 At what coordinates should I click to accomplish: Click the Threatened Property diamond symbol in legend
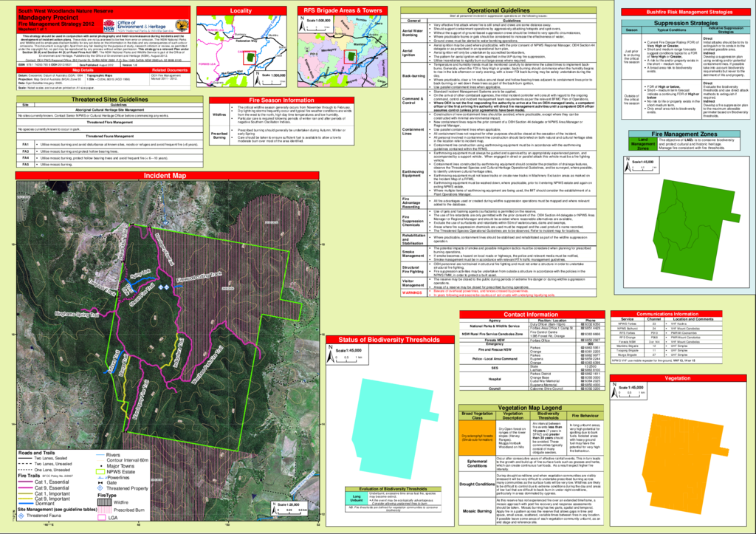click(100, 488)
